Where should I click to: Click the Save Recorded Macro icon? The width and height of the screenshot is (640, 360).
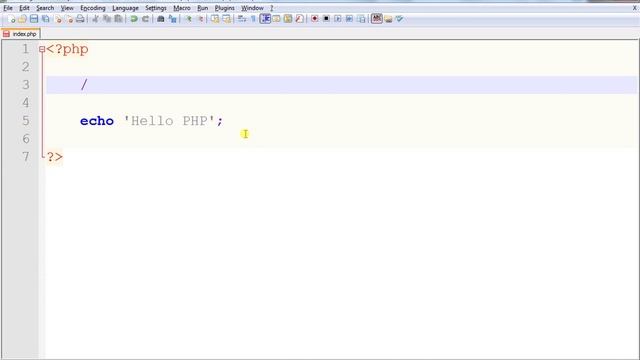(361, 19)
